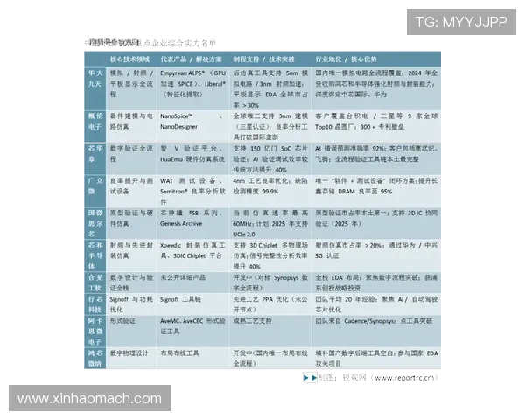Screen dimensions: 525x420
Task: Click the 合见工软 row label
Action: pos(95,282)
